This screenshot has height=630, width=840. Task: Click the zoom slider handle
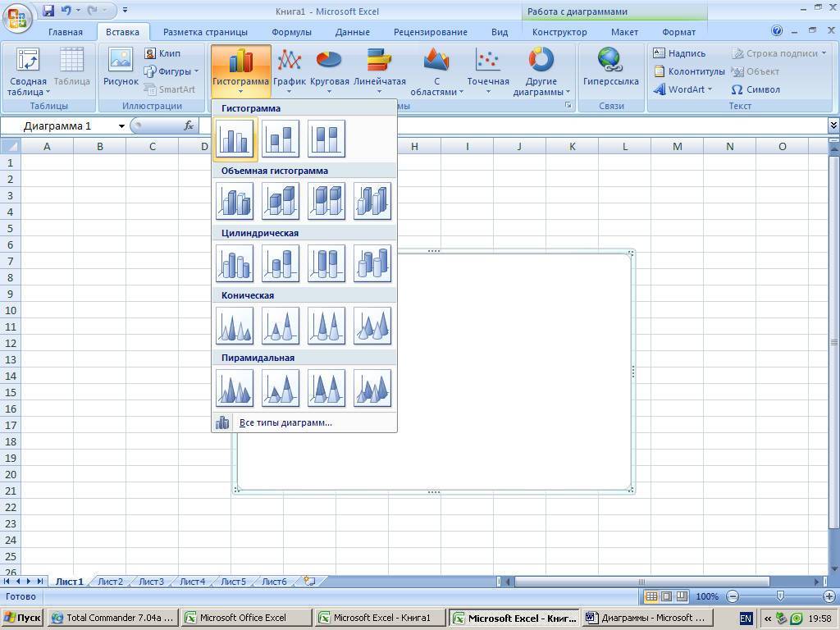pyautogui.click(x=780, y=596)
